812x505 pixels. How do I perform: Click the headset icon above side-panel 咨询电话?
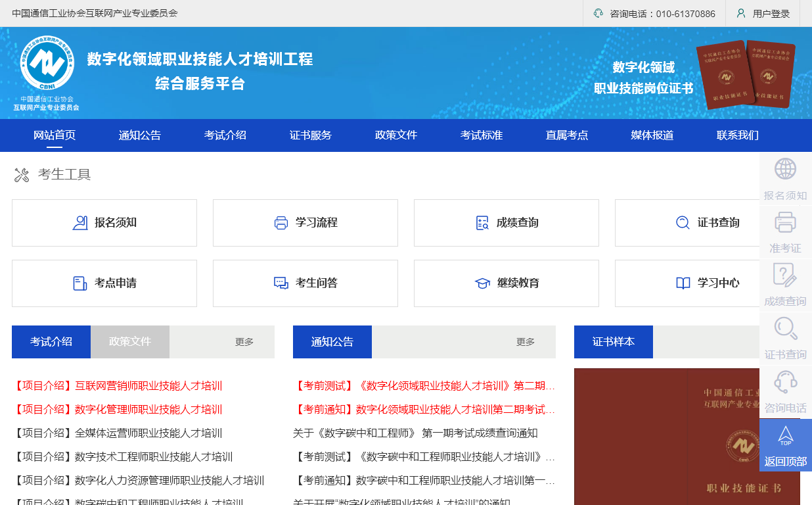tap(785, 381)
